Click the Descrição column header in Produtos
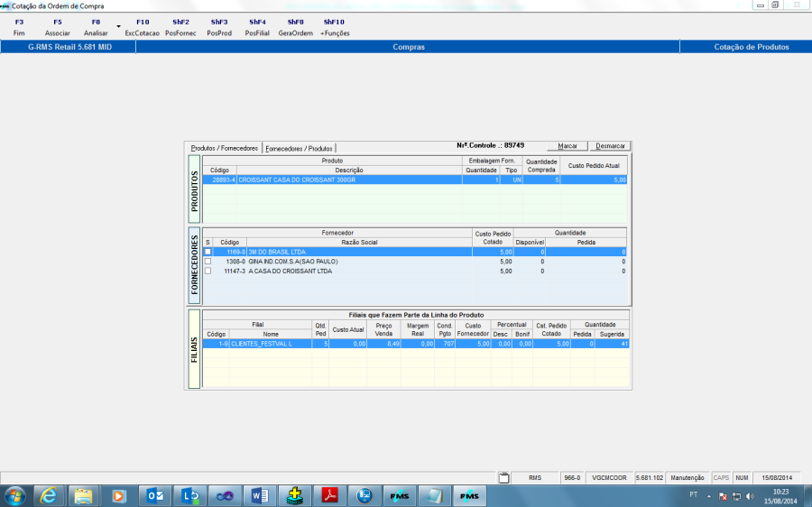The height and width of the screenshot is (507, 812). tap(349, 171)
